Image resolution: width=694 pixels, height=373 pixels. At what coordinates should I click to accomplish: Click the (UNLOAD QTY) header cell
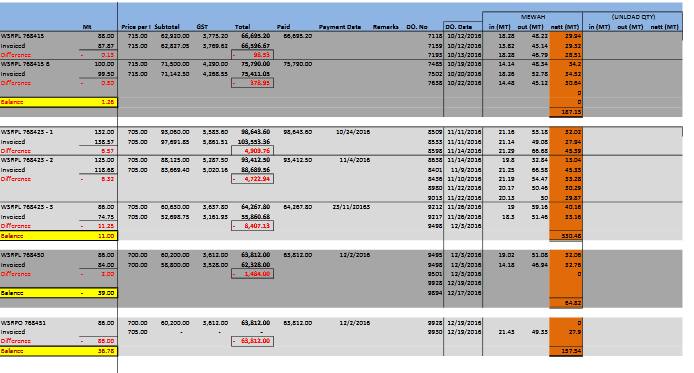pyautogui.click(x=633, y=17)
